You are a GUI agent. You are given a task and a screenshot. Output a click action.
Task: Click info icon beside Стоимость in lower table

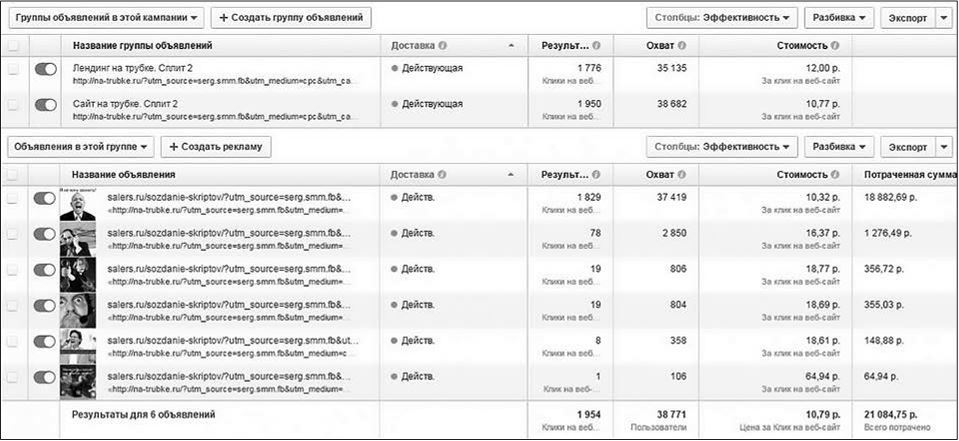(835, 174)
